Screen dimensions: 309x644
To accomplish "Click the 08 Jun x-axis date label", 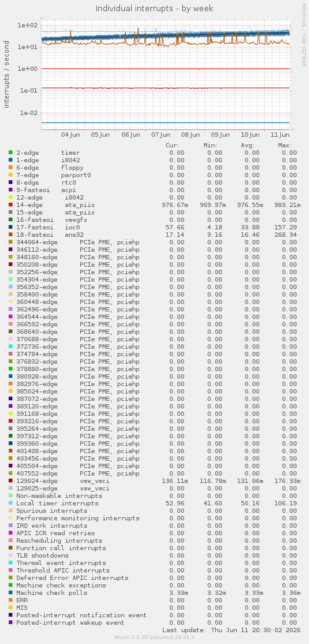I will pos(190,135).
